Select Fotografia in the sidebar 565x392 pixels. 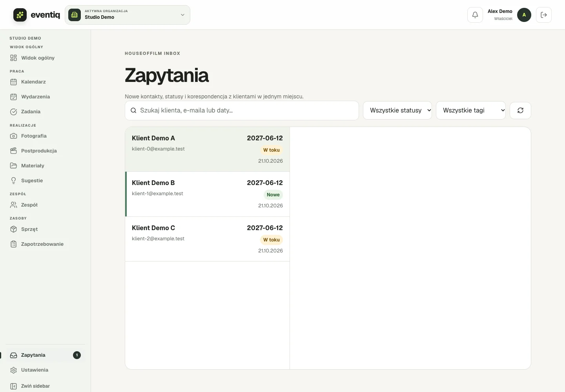pos(45,136)
